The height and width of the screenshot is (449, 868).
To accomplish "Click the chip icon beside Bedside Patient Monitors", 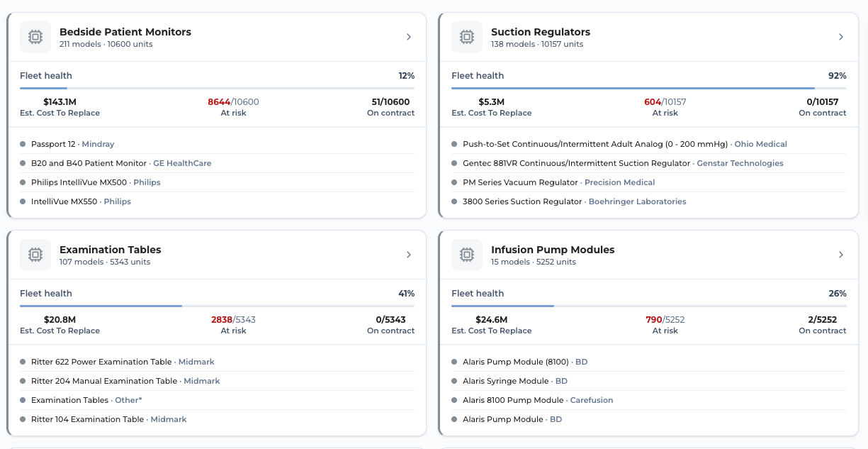I will [35, 37].
